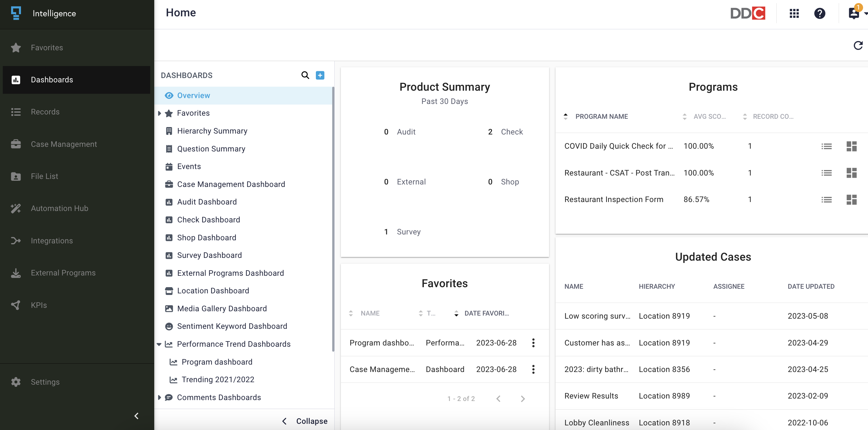The height and width of the screenshot is (430, 868).
Task: Click the blue add dashboard plus icon
Action: [320, 75]
